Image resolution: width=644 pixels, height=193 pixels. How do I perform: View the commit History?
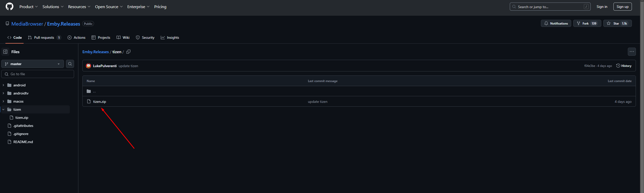coord(624,66)
